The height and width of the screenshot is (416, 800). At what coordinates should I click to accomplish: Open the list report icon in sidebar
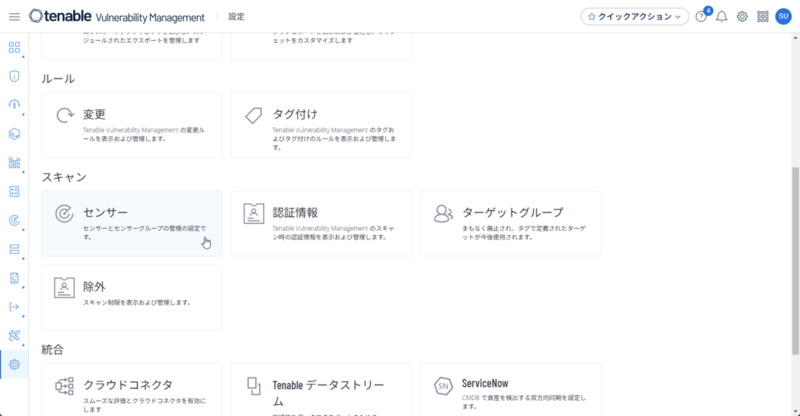coord(14,191)
